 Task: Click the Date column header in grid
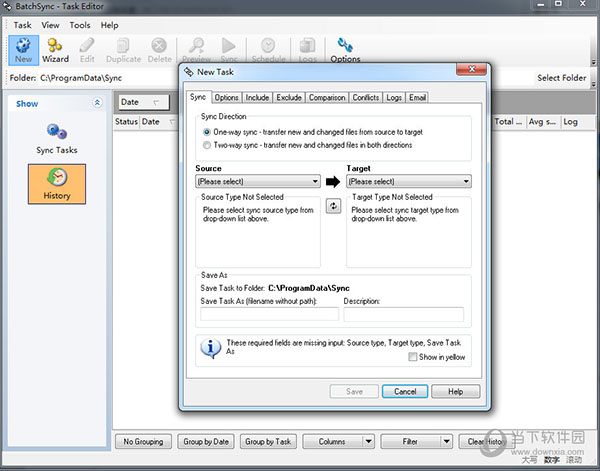[x=158, y=122]
